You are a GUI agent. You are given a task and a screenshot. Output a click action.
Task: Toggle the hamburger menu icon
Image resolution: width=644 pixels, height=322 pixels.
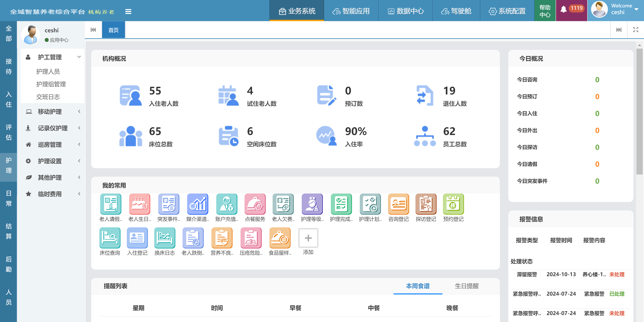point(128,12)
